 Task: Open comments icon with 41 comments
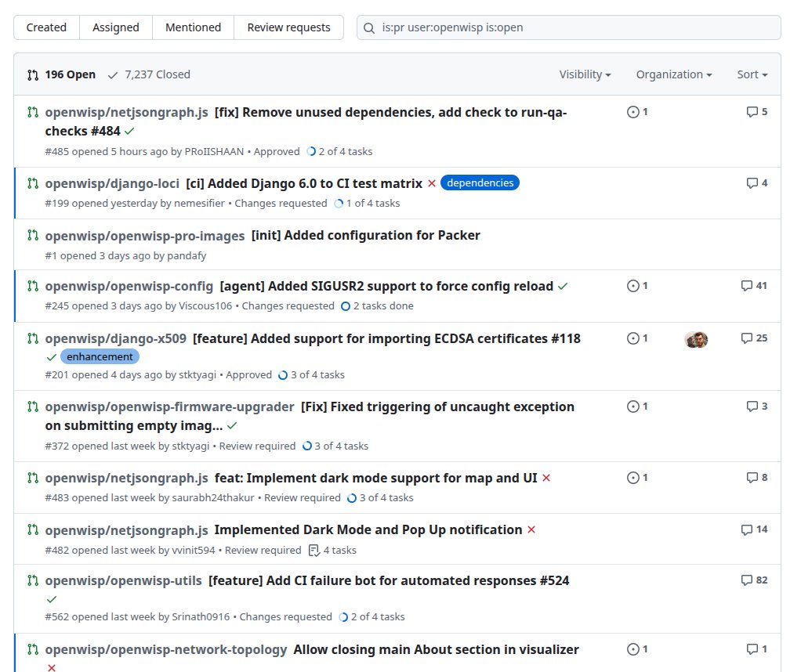click(x=754, y=285)
